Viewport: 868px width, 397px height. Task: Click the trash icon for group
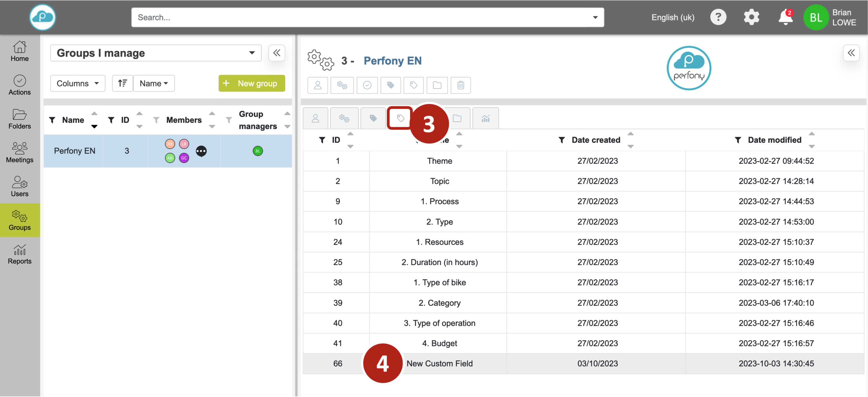tap(460, 85)
